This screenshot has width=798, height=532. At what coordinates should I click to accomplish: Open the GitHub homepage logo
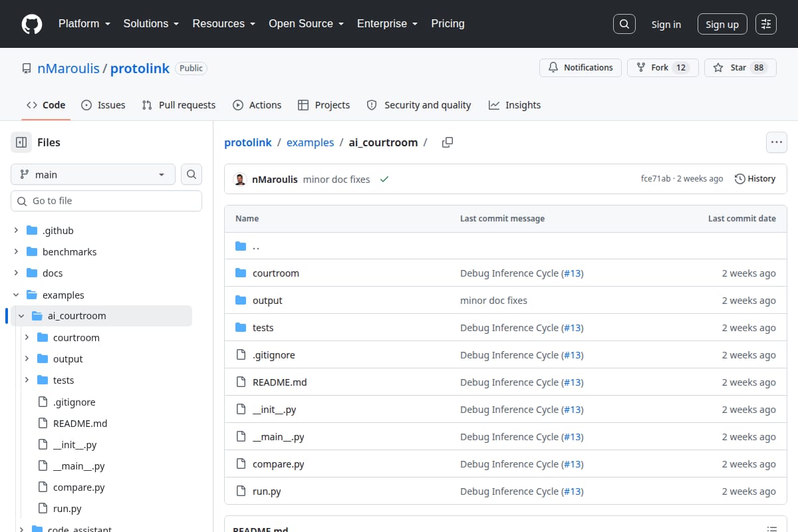pos(32,24)
